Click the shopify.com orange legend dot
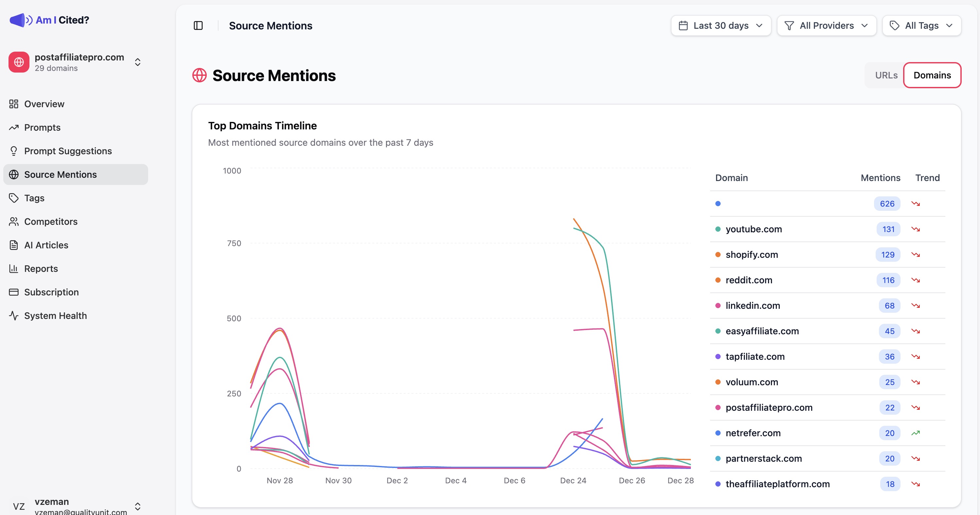The image size is (980, 515). coord(718,255)
